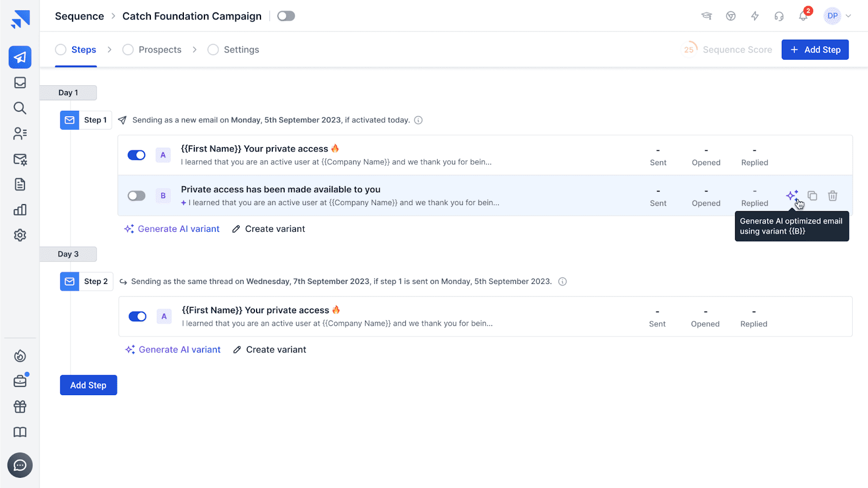The width and height of the screenshot is (868, 488).
Task: Open the reports bar chart icon
Action: click(20, 210)
